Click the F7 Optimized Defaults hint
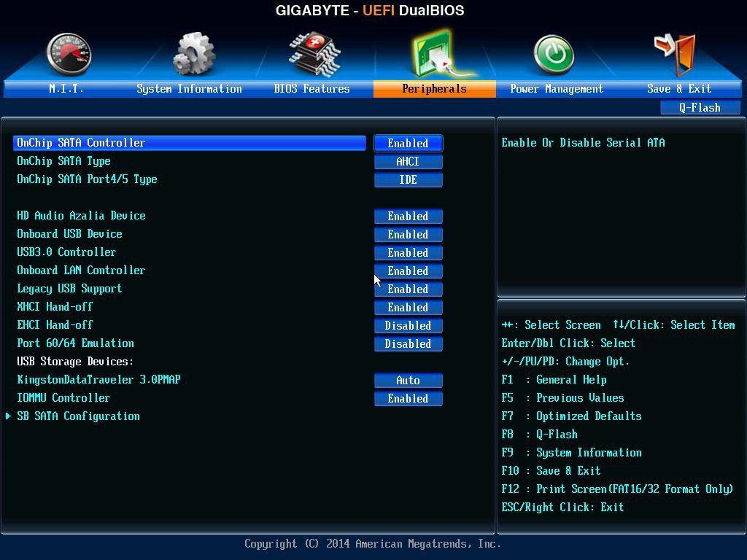747x560 pixels. (572, 416)
